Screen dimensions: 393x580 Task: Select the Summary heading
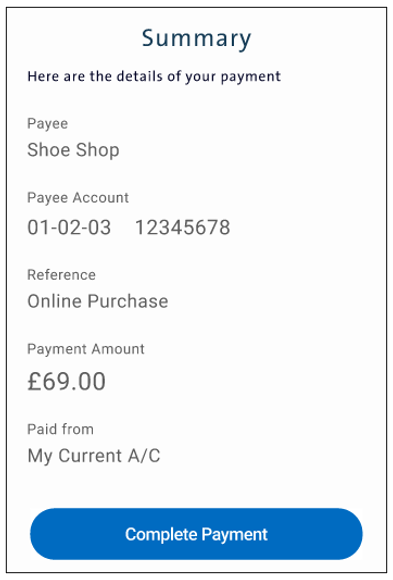196,38
